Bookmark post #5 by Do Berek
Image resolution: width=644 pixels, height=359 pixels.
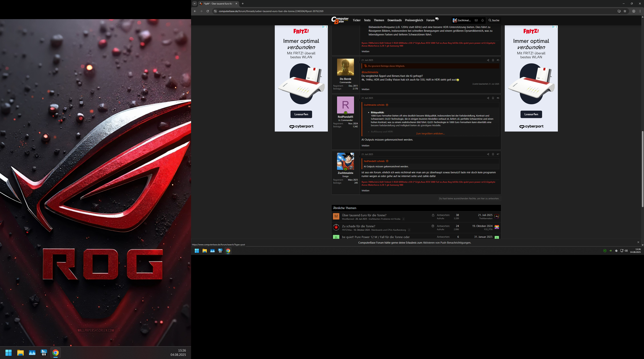[x=493, y=60]
